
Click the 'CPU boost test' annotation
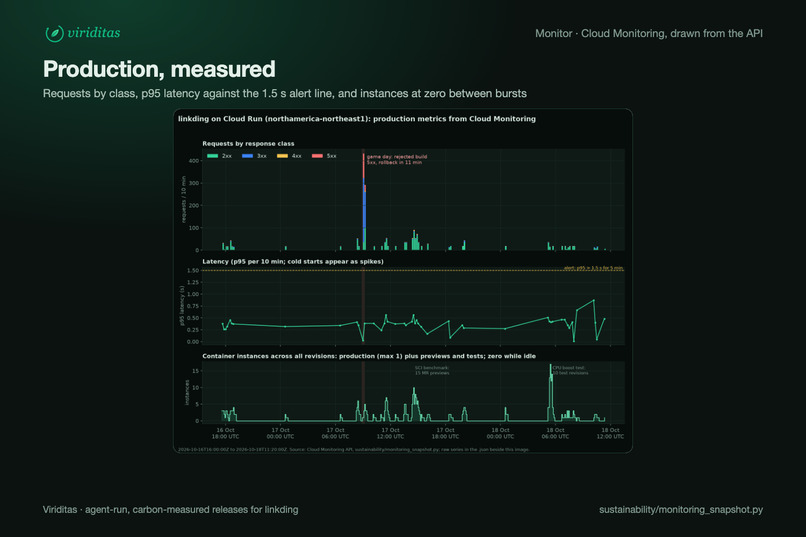coord(570,371)
